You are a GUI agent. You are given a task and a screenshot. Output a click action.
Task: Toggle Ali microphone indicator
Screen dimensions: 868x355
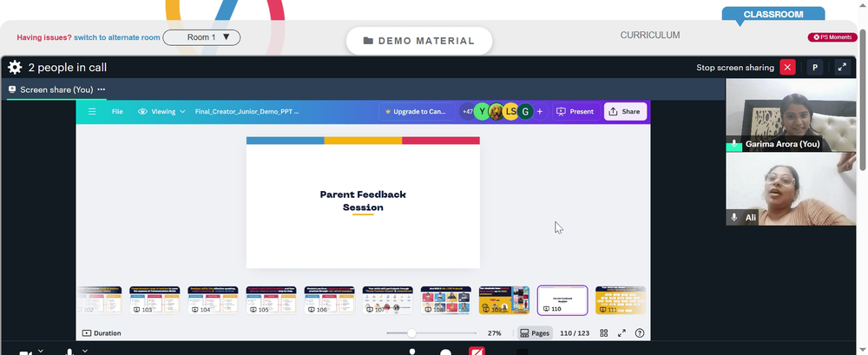click(x=734, y=218)
